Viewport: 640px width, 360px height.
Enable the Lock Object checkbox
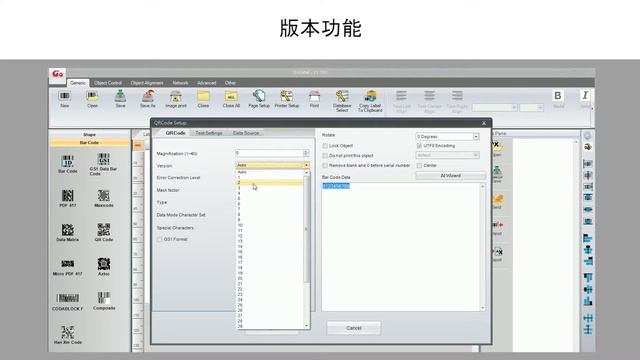tap(325, 146)
